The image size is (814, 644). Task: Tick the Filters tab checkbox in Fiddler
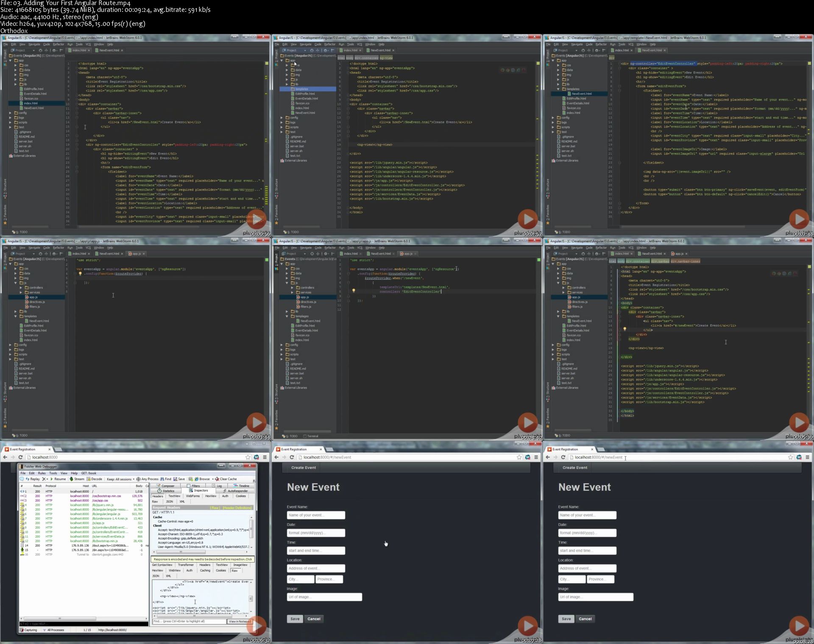(188, 486)
